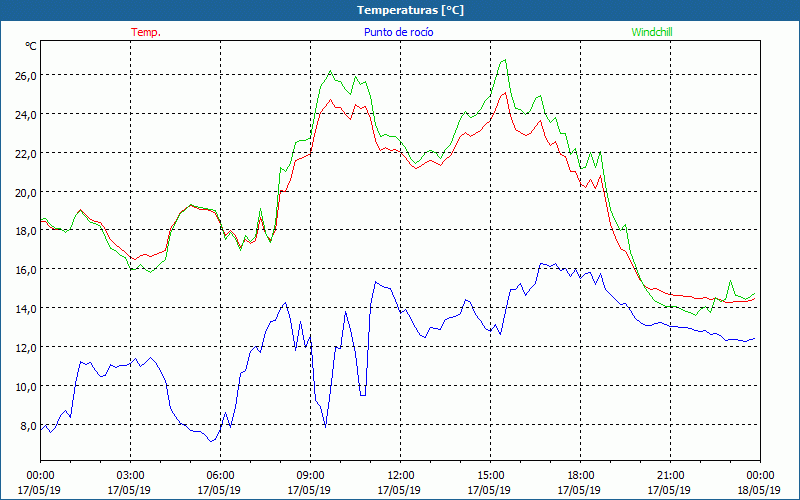Click the 15:00 time axis label
This screenshot has width=800, height=500.
tap(490, 476)
